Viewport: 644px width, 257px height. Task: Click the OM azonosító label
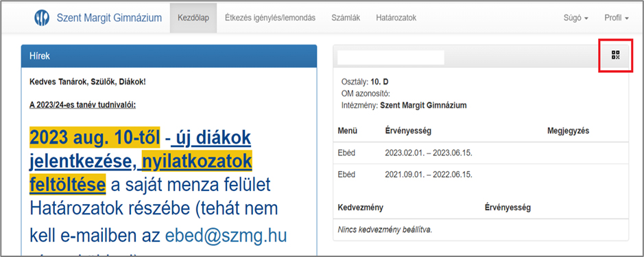coord(366,93)
